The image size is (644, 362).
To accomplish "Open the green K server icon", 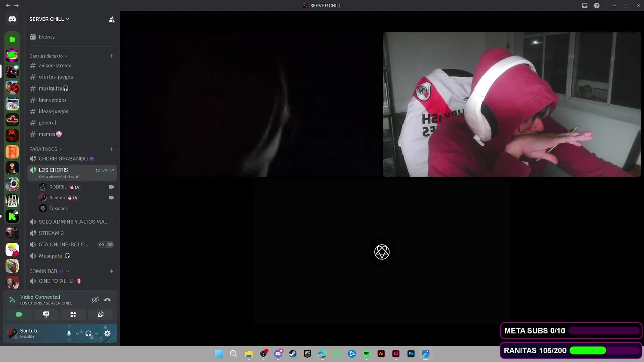I will (12, 217).
